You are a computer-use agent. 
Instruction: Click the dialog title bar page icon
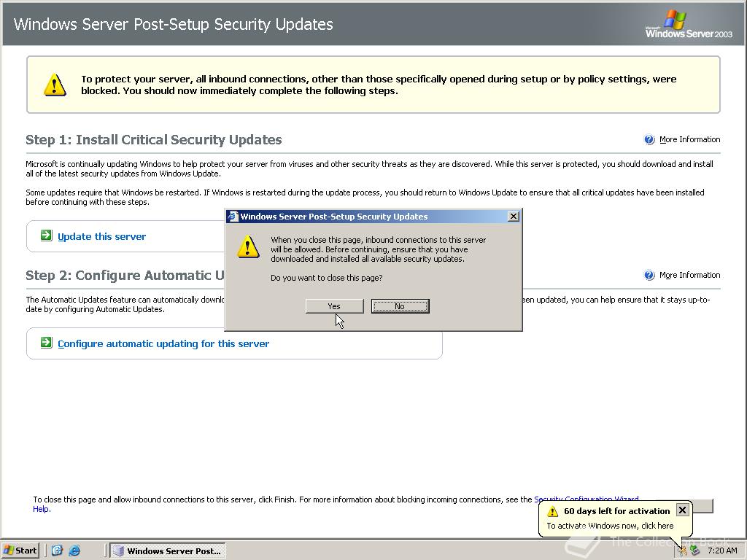click(x=233, y=216)
